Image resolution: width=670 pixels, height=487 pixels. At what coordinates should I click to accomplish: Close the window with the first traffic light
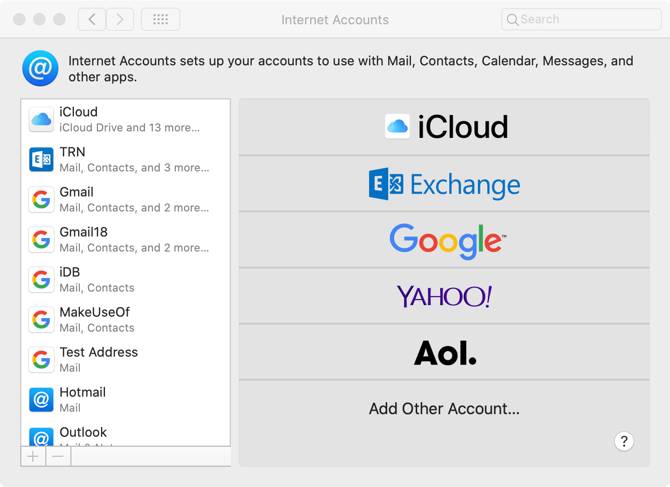19,19
